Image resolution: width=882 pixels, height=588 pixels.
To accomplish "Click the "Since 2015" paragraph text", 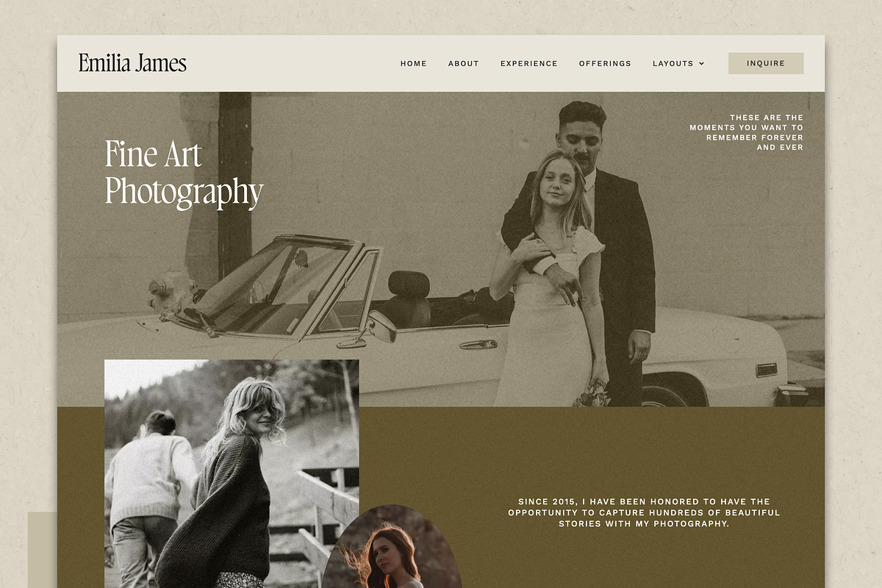I will (x=644, y=512).
